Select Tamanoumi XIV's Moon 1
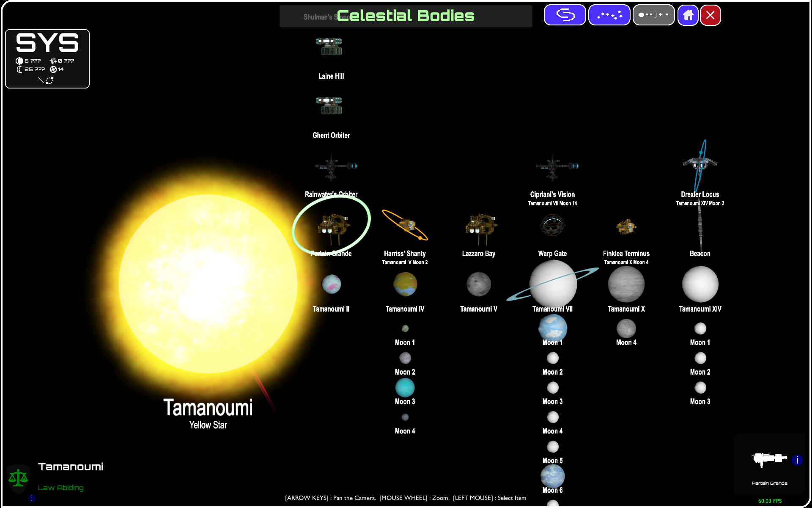The width and height of the screenshot is (812, 508). tap(700, 329)
